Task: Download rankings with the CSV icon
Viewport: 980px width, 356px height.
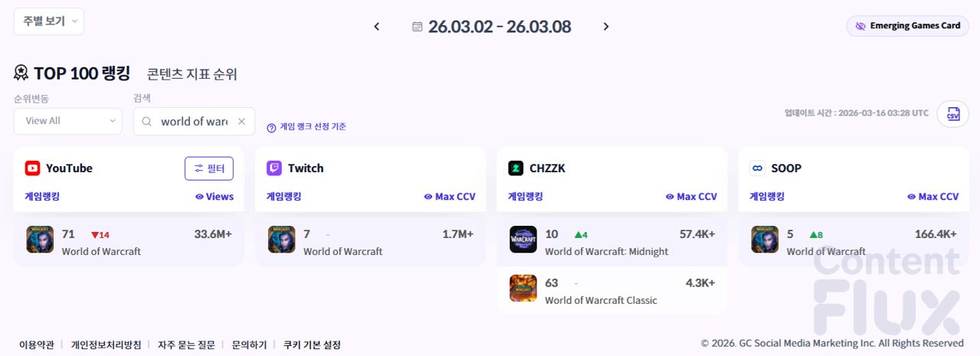Action: [953, 114]
